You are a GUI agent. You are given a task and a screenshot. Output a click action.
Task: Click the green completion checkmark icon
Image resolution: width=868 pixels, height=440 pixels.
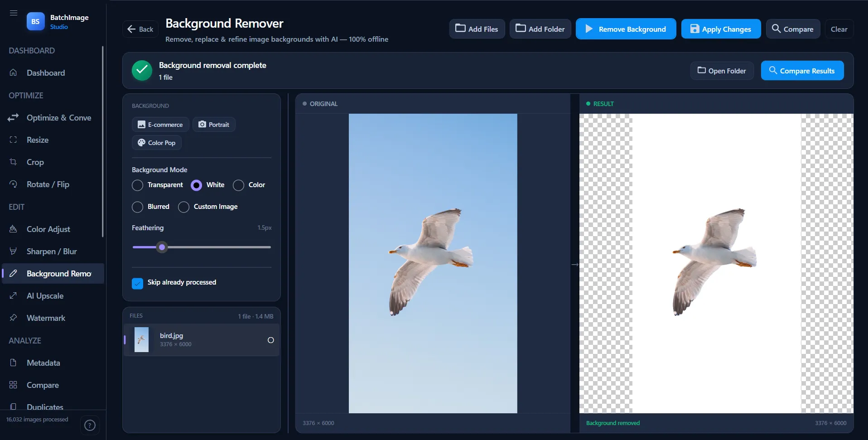point(142,70)
